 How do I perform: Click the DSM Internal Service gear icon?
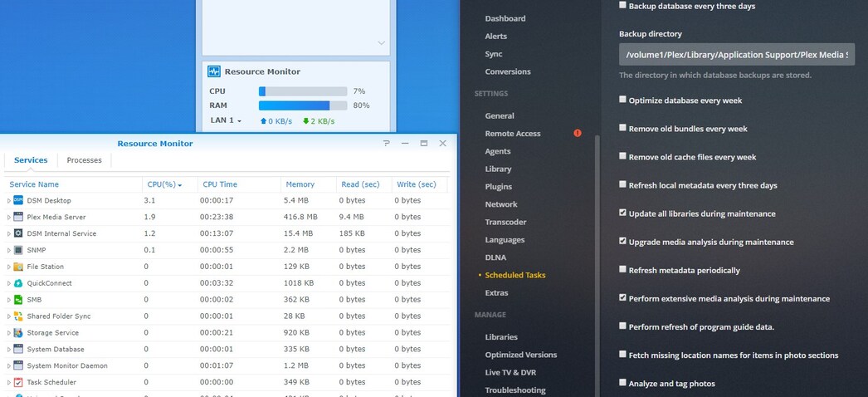[18, 233]
